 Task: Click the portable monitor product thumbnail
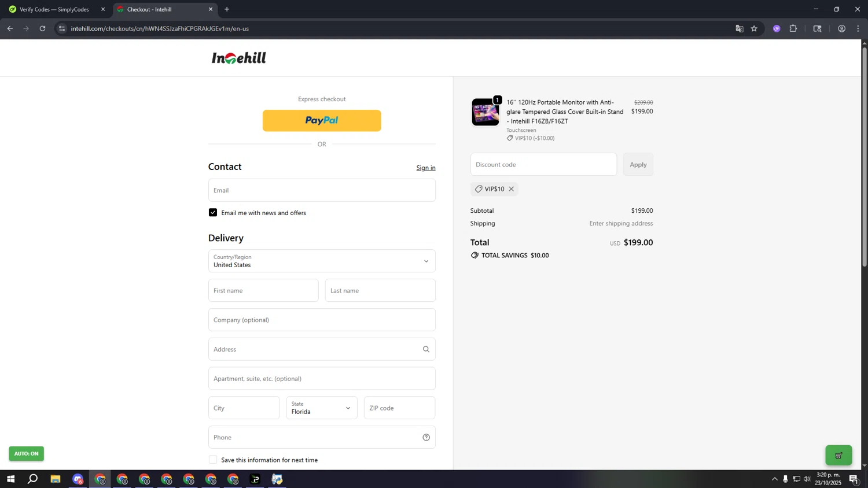click(486, 112)
